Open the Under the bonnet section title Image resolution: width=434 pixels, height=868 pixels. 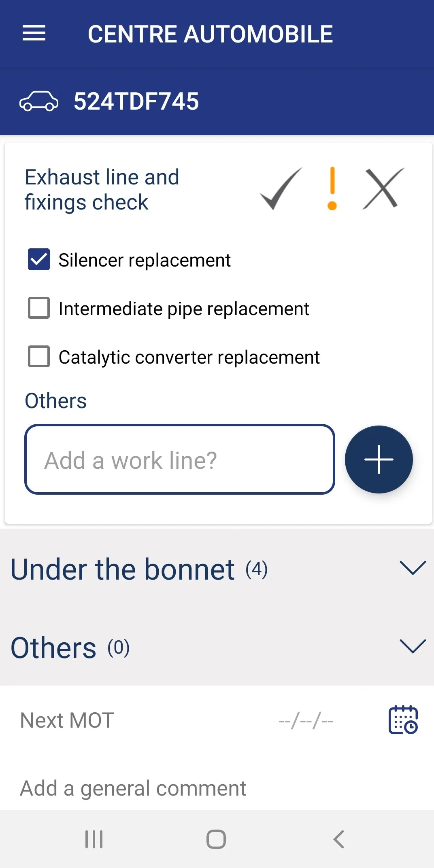point(122,569)
